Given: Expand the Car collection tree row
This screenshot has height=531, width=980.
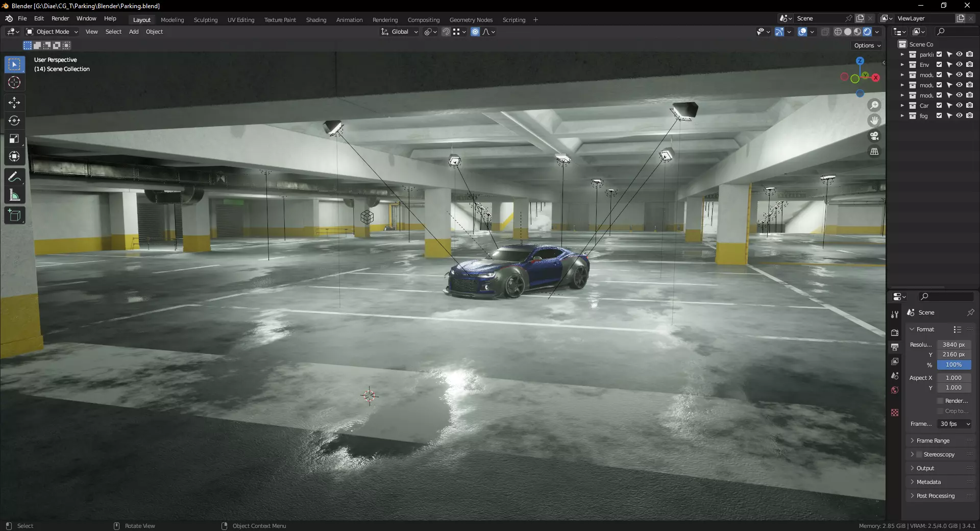Looking at the screenshot, I should click(x=902, y=106).
